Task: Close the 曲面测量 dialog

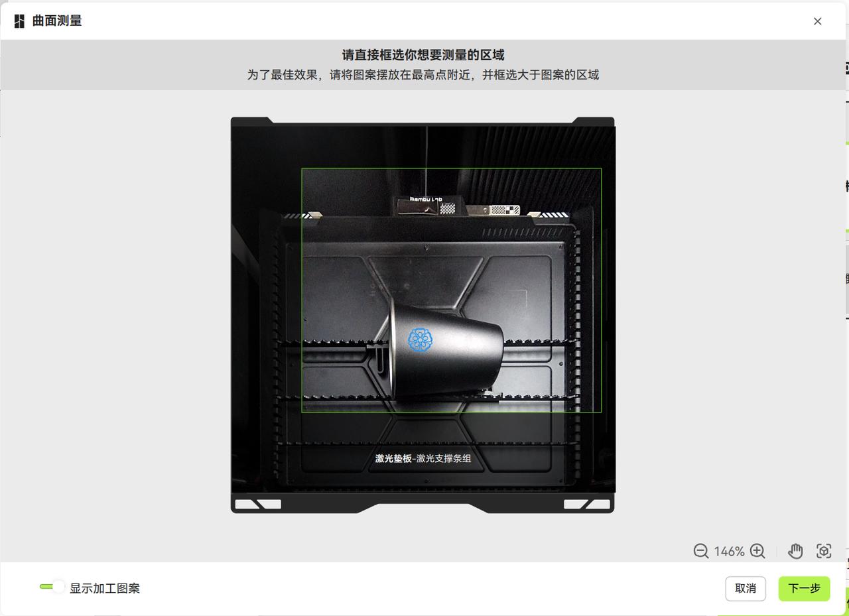Action: point(817,21)
